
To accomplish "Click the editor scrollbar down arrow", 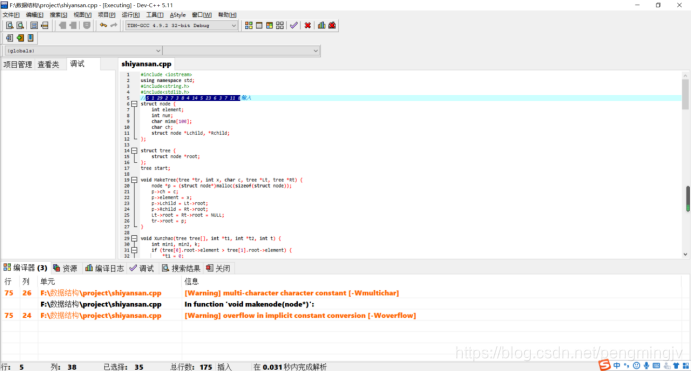I will [685, 255].
